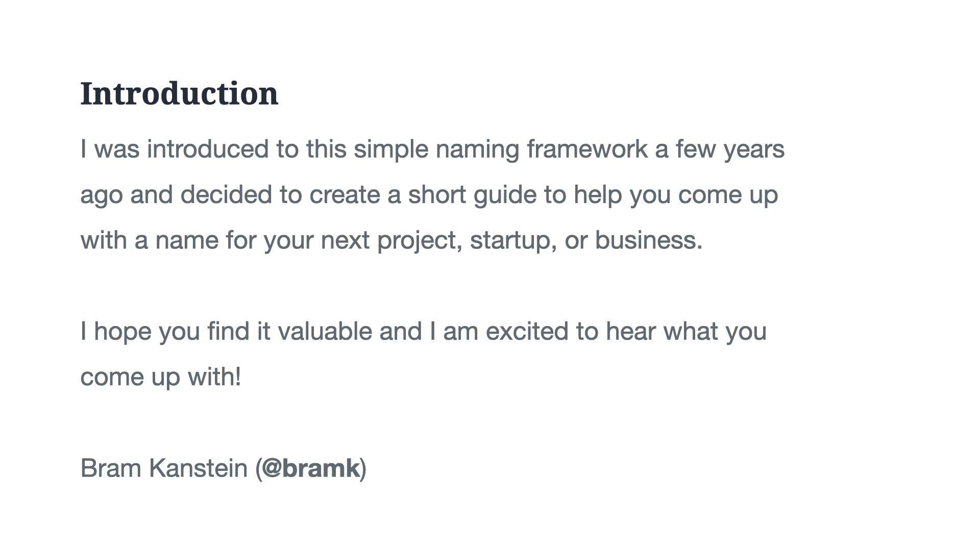Click the words 'help you come up'
This screenshot has width=980, height=551.
[676, 195]
